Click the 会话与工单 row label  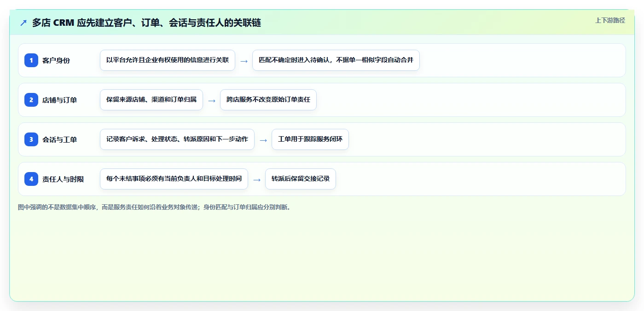pos(60,139)
